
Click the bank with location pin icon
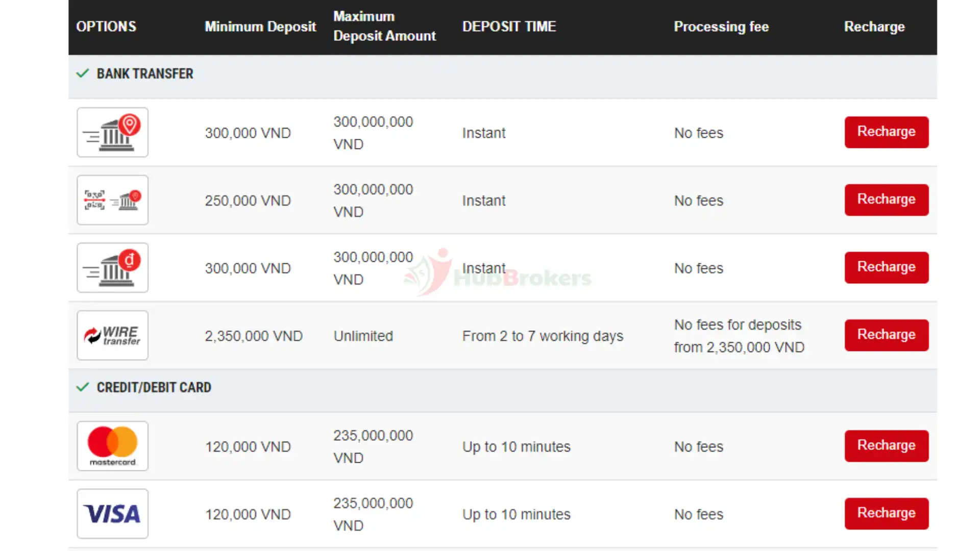click(112, 132)
